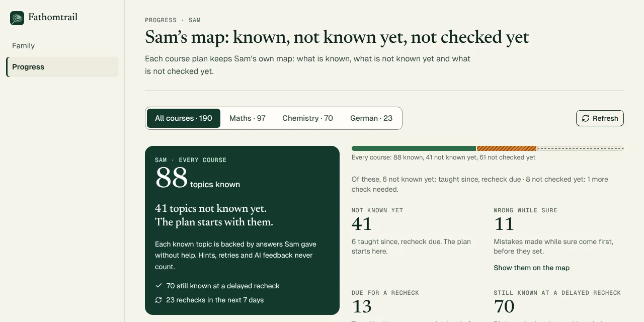Image resolution: width=644 pixels, height=322 pixels.
Task: Click the refresh arrows icon in Refresh button
Action: click(x=586, y=118)
